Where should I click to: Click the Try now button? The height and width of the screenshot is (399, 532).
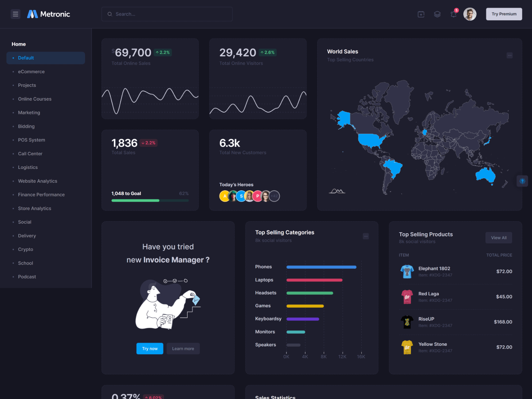[x=150, y=348]
